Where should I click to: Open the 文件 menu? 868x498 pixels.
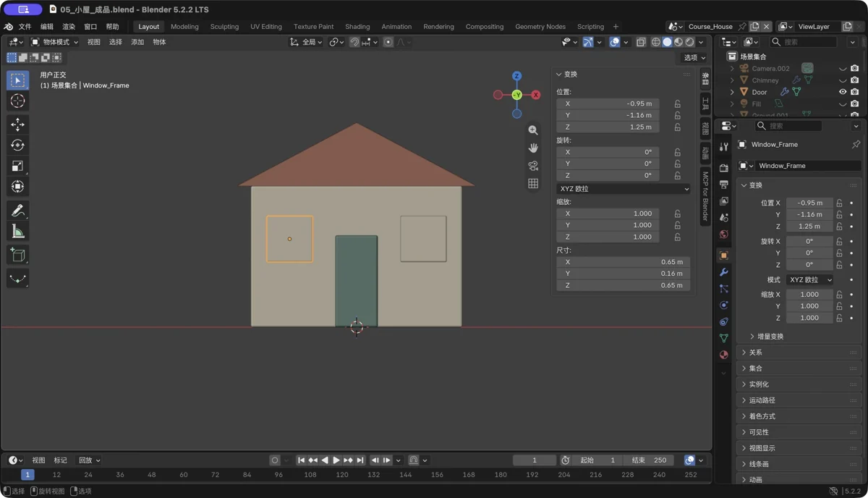25,27
